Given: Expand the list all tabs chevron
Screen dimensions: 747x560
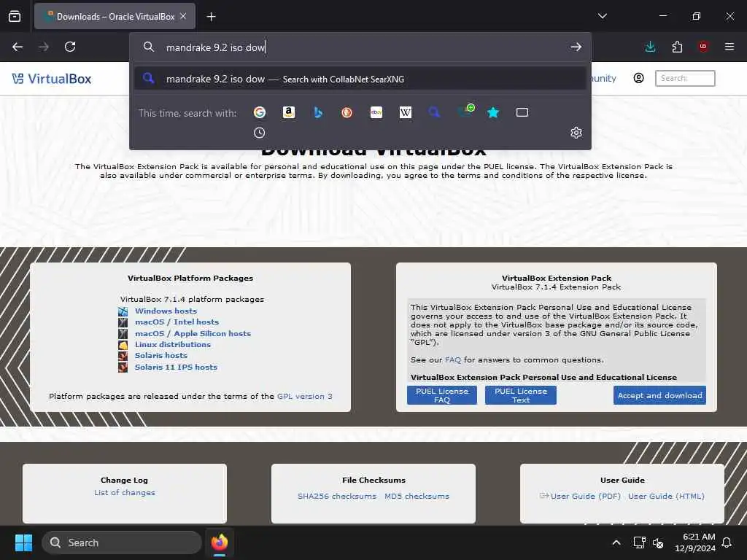Looking at the screenshot, I should pos(603,16).
